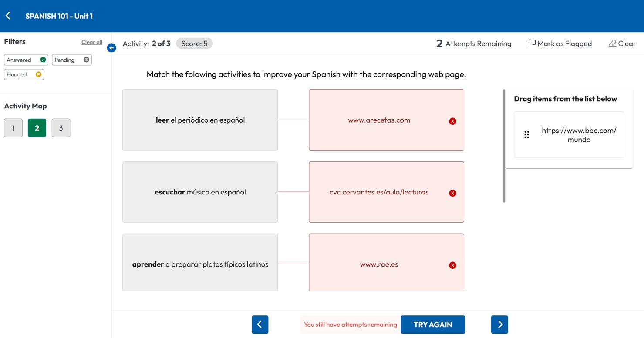The width and height of the screenshot is (644, 338).
Task: Remove the cvc.cervantes.es answer with its red X
Action: click(x=452, y=193)
